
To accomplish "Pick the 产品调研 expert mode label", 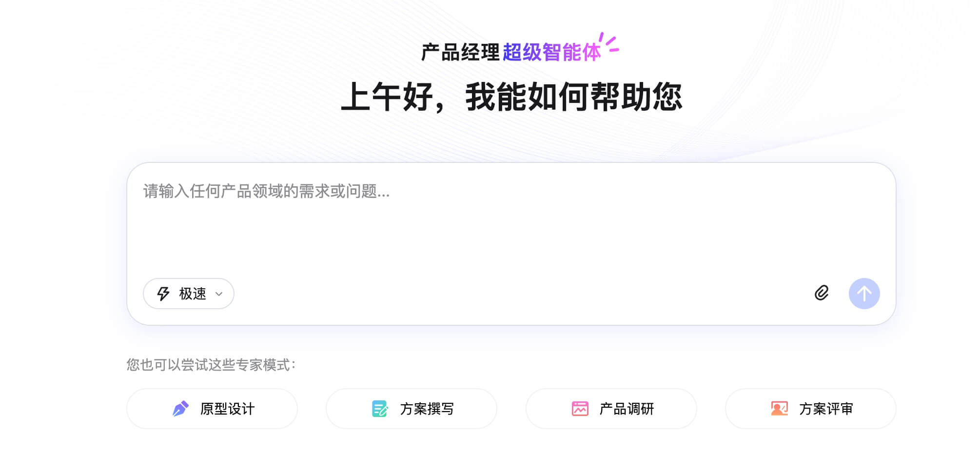I will click(x=627, y=409).
